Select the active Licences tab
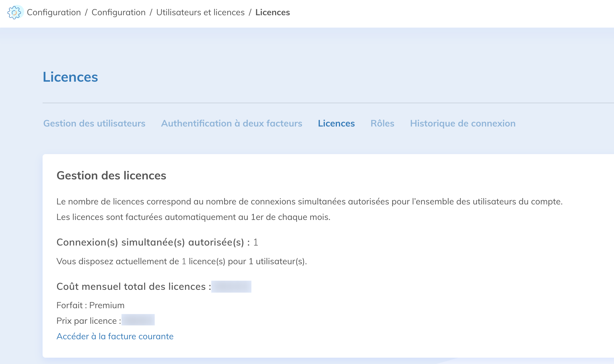The height and width of the screenshot is (364, 614). click(x=336, y=123)
